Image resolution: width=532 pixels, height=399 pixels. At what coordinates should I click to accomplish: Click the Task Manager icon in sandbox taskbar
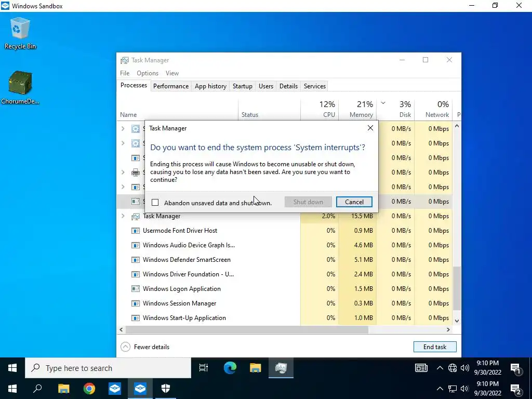pyautogui.click(x=281, y=368)
